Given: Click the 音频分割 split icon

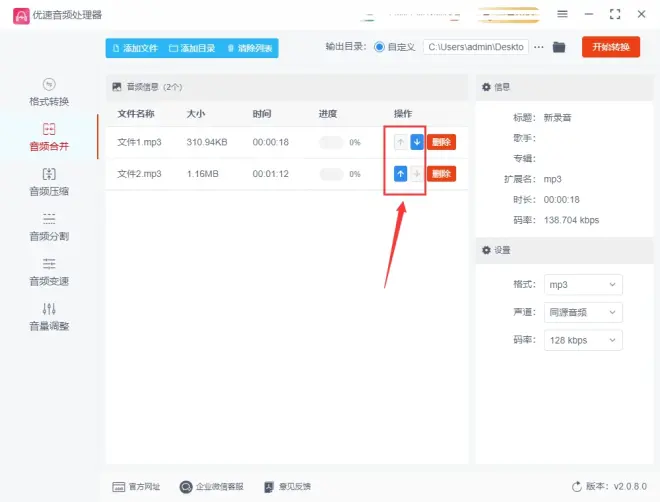Looking at the screenshot, I should [x=49, y=219].
